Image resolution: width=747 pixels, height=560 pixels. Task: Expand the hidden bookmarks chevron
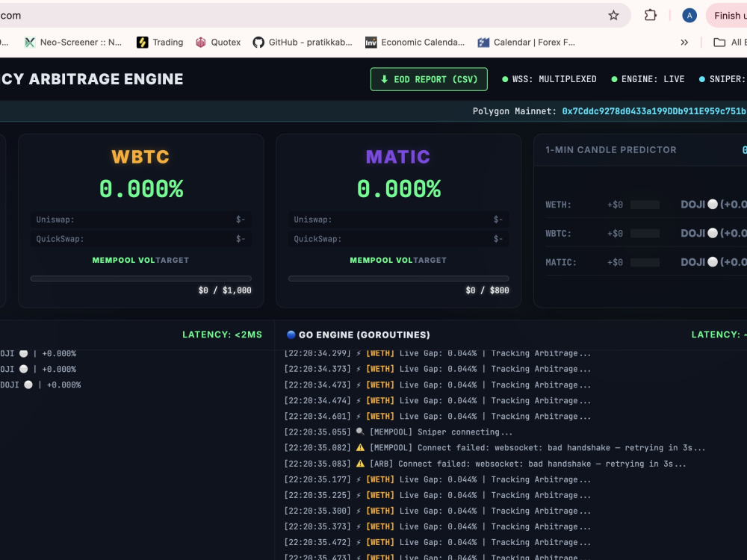point(684,43)
